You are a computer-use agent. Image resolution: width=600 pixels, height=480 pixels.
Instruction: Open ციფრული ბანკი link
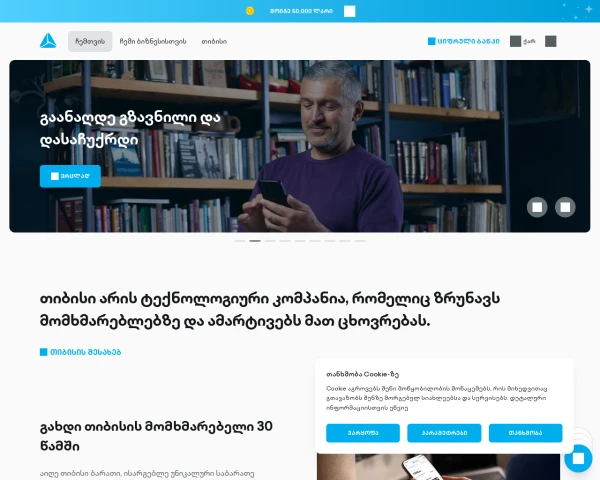tap(468, 41)
